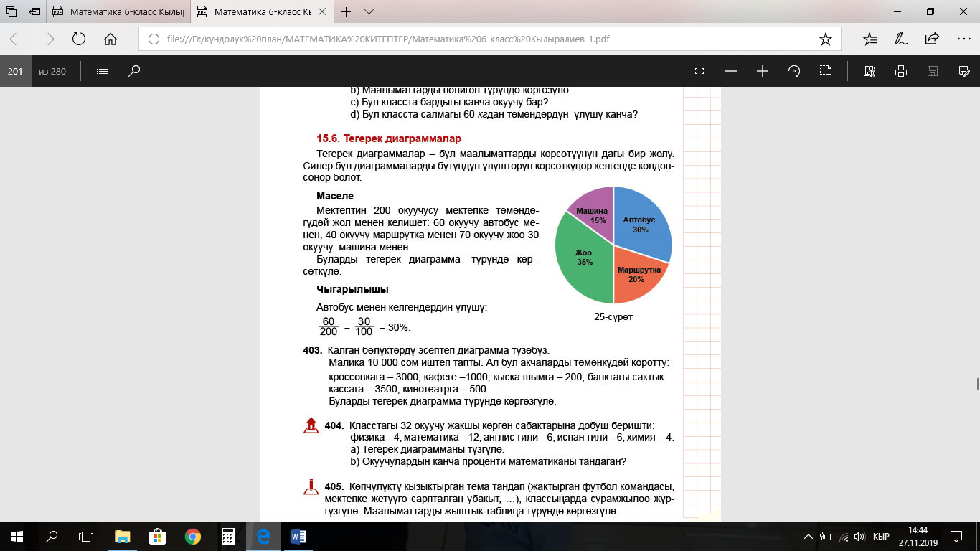
Task: Open the tabs you've set aside
Action: [12, 12]
